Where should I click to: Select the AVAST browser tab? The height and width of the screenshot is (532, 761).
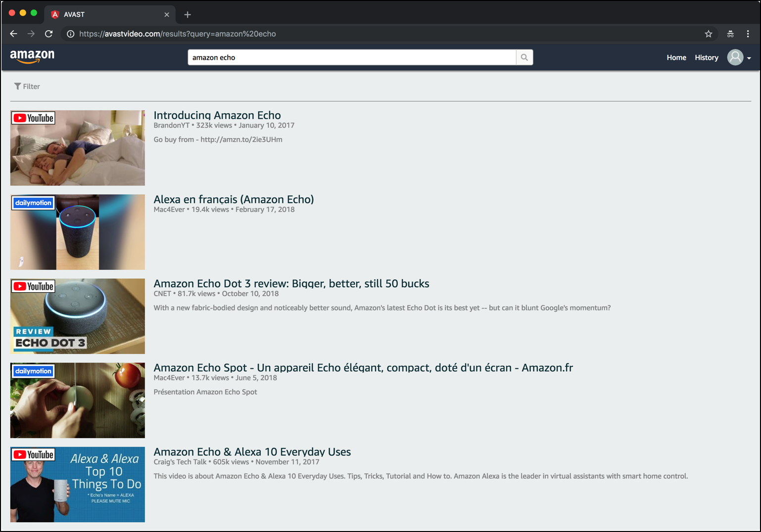[x=110, y=14]
